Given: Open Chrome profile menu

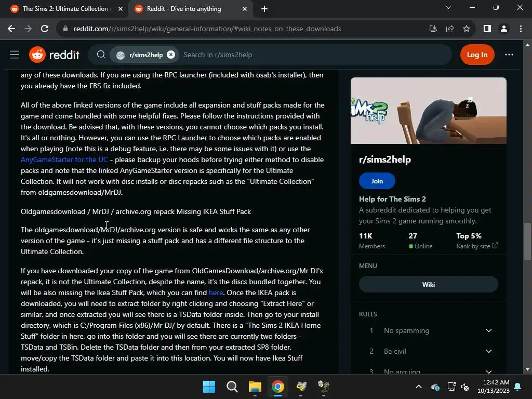Looking at the screenshot, I should pyautogui.click(x=504, y=29).
